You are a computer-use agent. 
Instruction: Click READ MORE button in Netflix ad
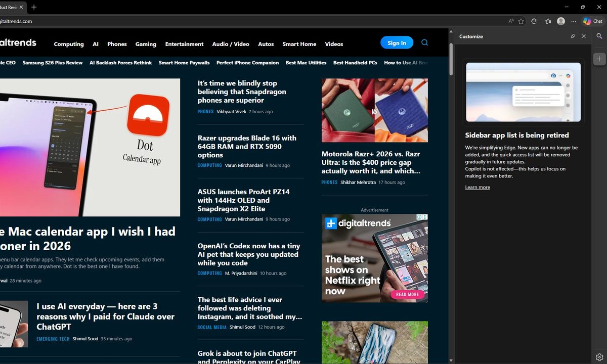coord(407,294)
